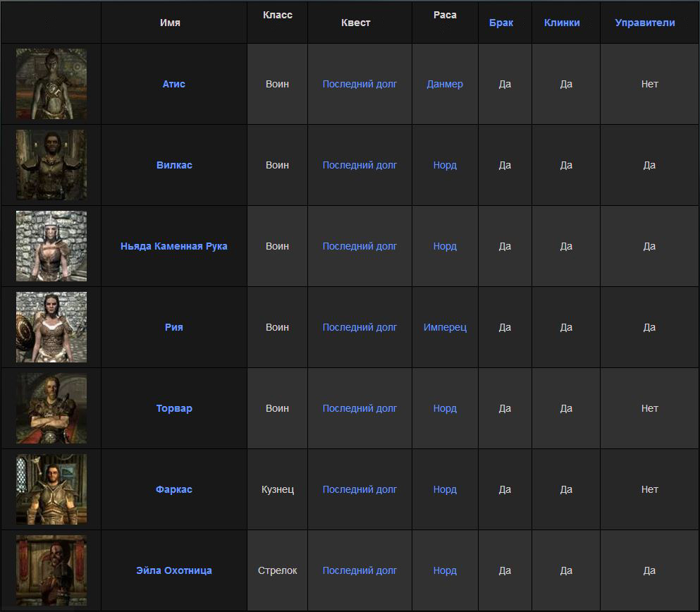Screen dimensions: 700x612
Task: Open the Рия character portrait
Action: (51, 327)
